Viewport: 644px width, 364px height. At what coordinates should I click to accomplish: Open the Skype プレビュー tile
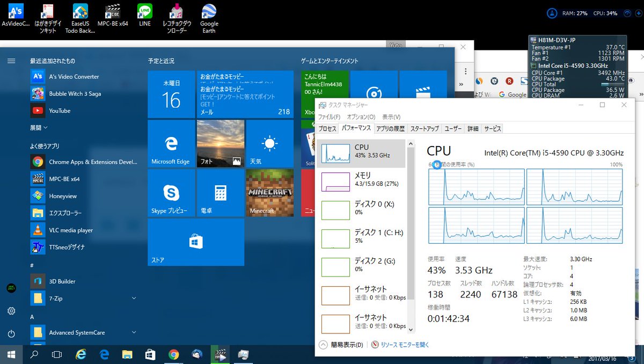171,193
